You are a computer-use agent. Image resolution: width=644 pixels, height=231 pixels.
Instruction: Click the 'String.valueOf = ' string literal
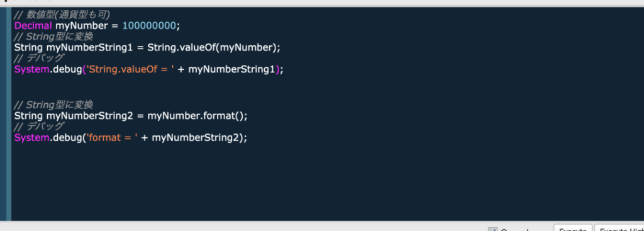pyautogui.click(x=129, y=69)
